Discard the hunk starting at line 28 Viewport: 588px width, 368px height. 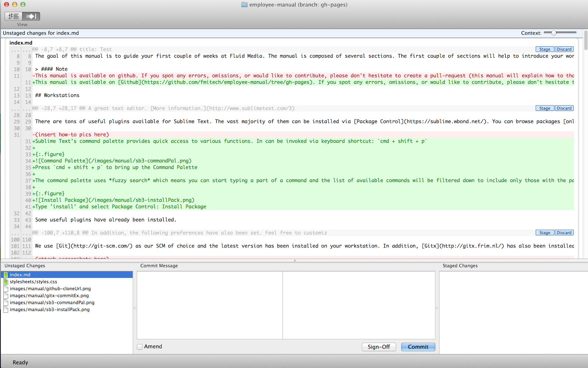(x=564, y=108)
